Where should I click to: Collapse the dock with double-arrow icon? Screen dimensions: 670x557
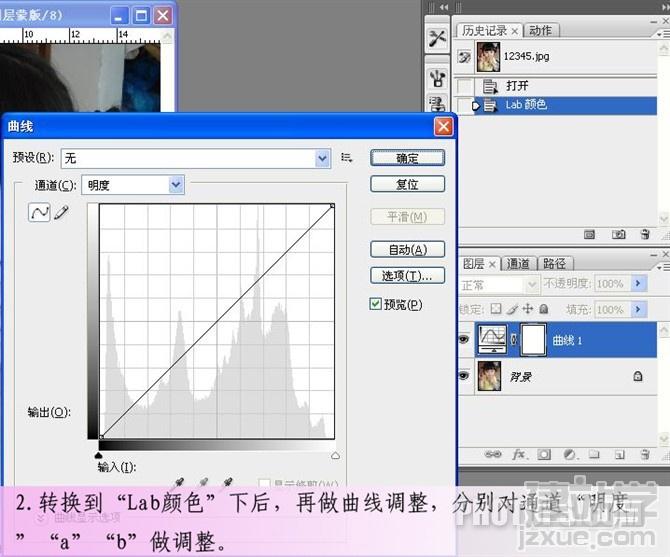444,7
